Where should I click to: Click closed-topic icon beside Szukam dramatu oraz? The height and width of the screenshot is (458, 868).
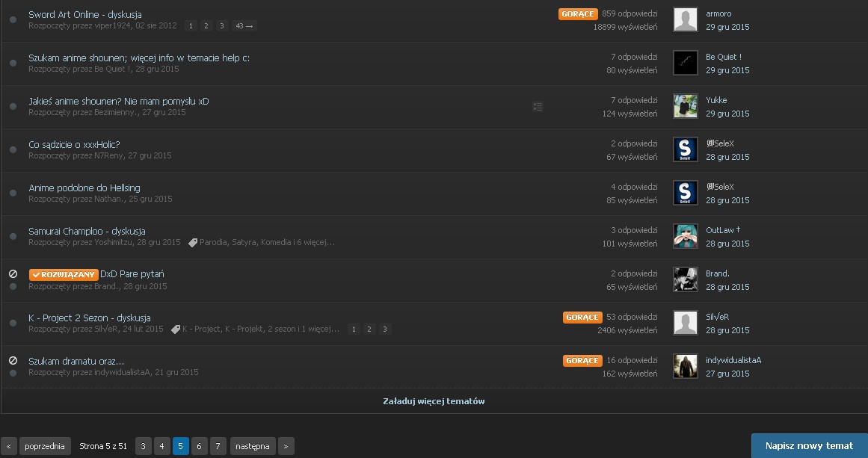[x=13, y=360]
